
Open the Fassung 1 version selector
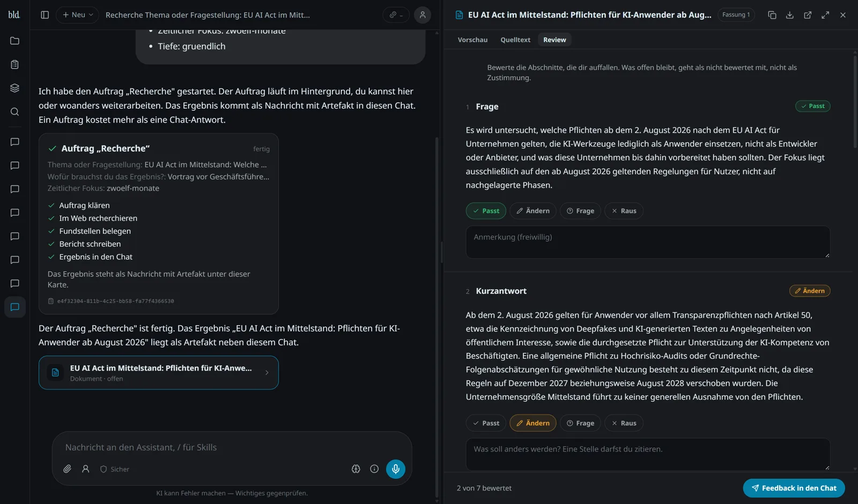(x=736, y=15)
